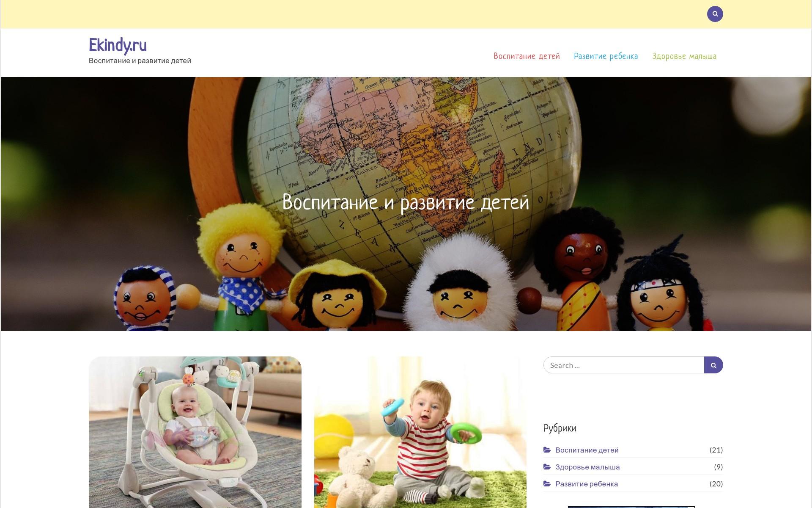812x508 pixels.
Task: Click the Воспитание и развитие детей banner heading
Action: tap(406, 202)
